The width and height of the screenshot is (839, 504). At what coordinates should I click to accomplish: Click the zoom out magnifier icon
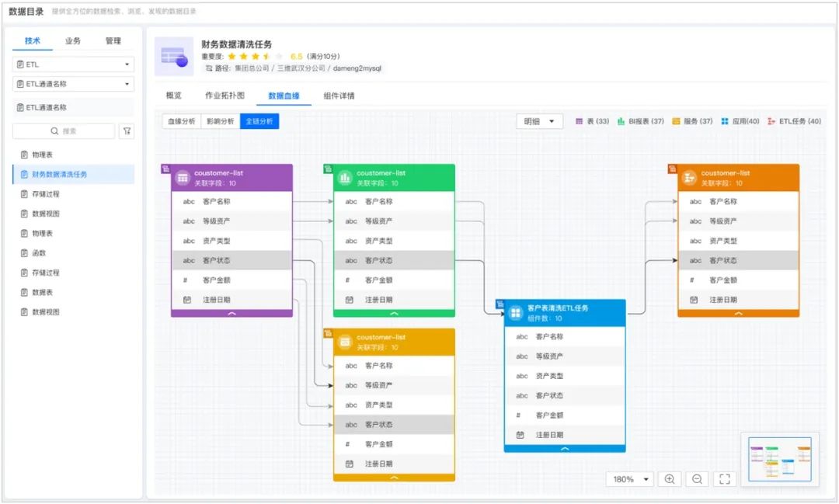tap(697, 479)
